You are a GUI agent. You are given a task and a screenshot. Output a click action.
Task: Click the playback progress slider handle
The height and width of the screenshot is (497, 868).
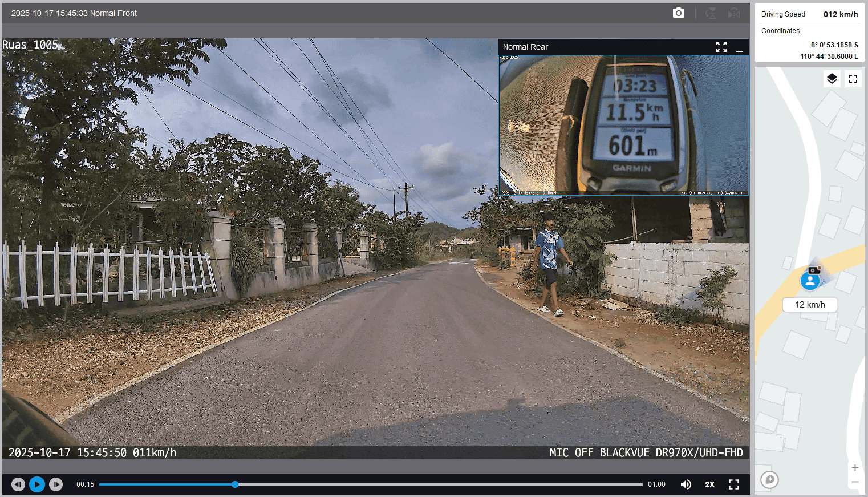click(x=235, y=484)
